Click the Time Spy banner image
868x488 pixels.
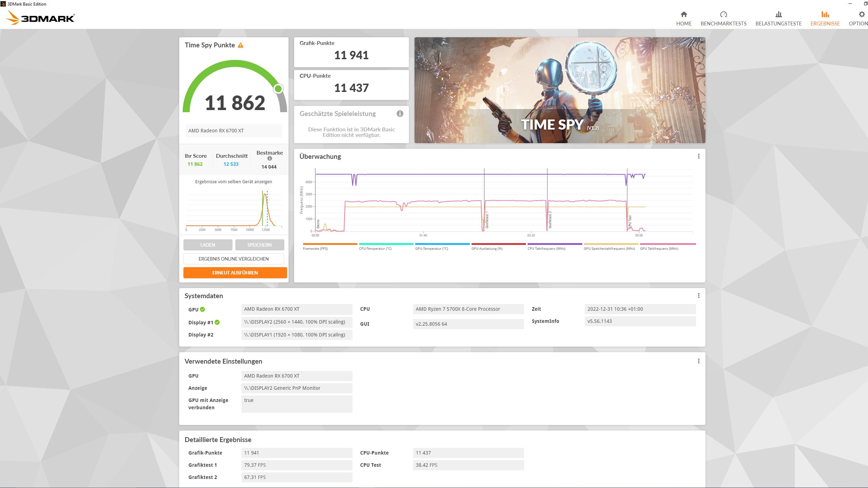(x=559, y=90)
